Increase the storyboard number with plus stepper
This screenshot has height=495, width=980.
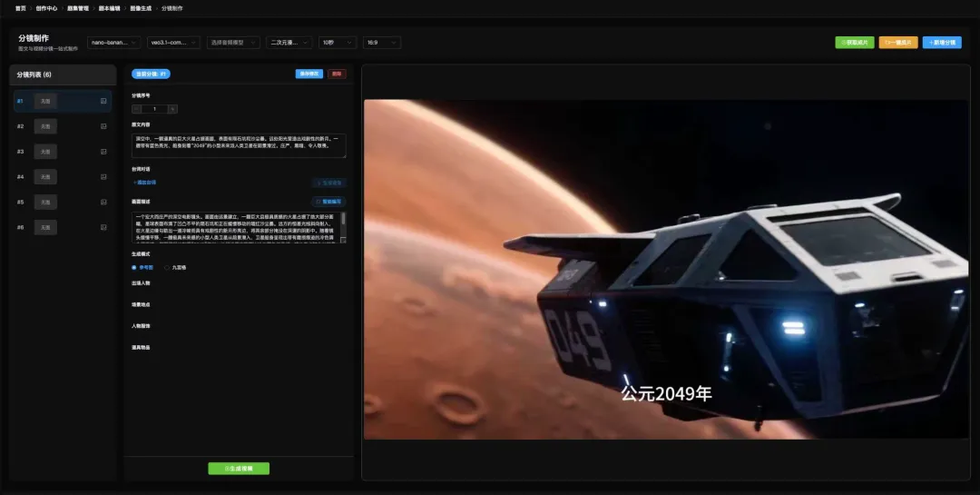(172, 109)
